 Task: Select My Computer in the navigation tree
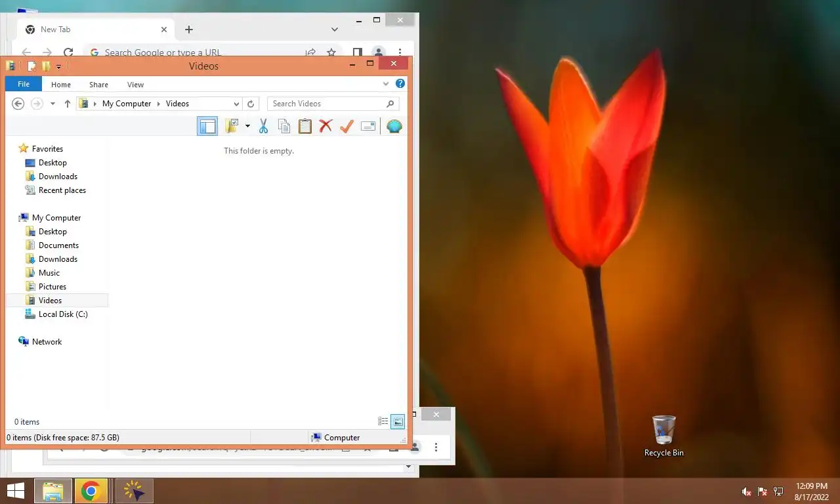click(x=56, y=218)
